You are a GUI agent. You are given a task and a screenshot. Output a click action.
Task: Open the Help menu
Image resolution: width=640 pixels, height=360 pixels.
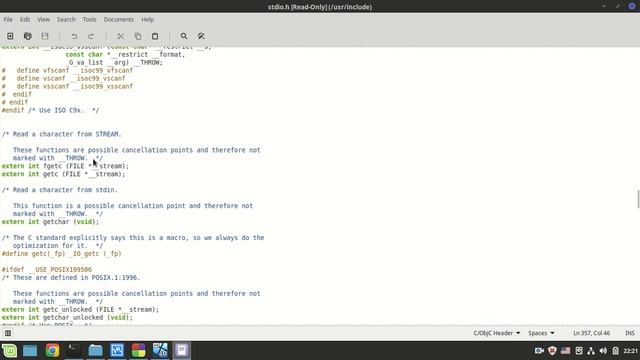coord(147,20)
